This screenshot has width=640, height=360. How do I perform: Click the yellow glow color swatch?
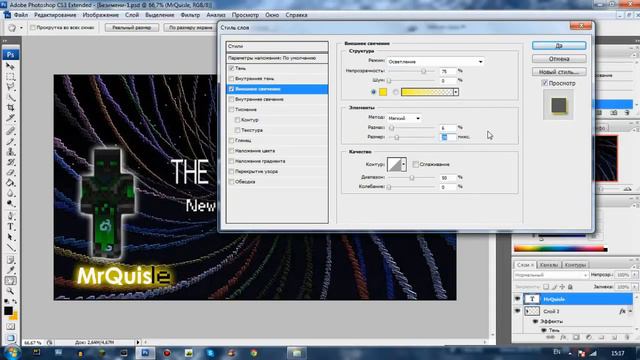383,92
